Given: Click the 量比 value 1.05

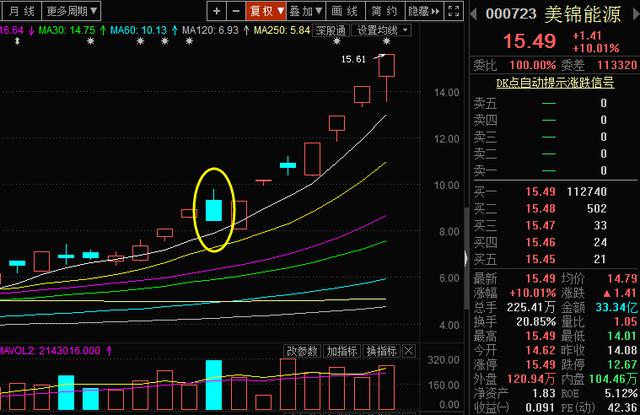Looking at the screenshot, I should point(625,322).
